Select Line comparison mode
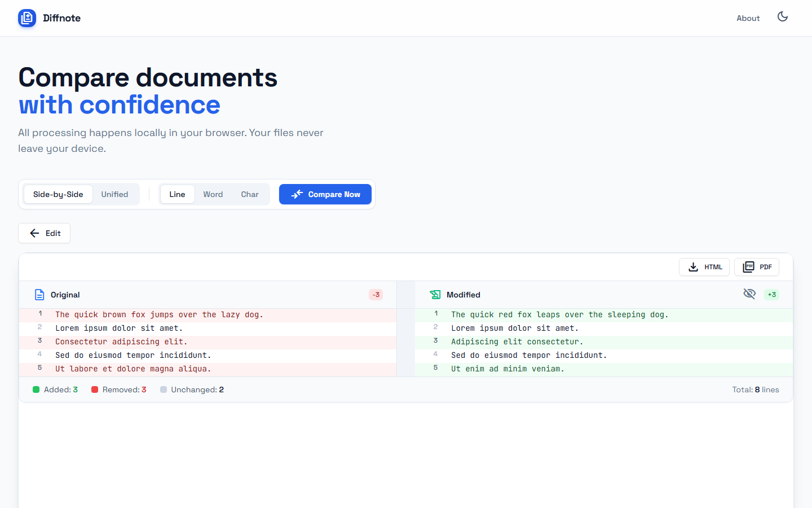The width and height of the screenshot is (812, 508). point(177,194)
